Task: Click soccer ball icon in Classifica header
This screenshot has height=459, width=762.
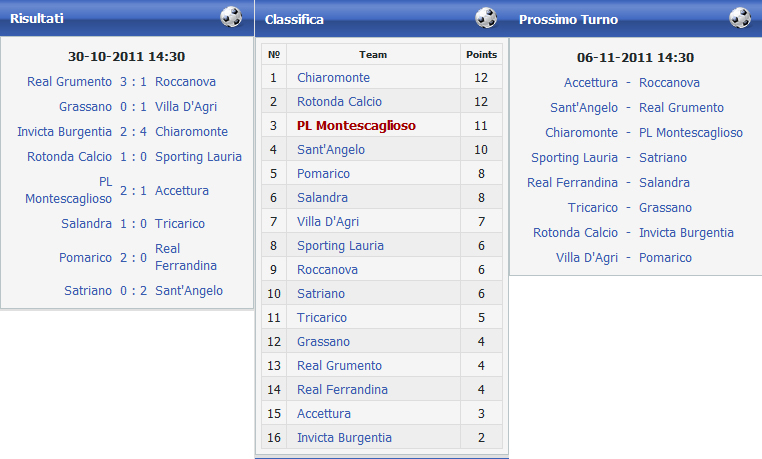Action: pyautogui.click(x=486, y=18)
